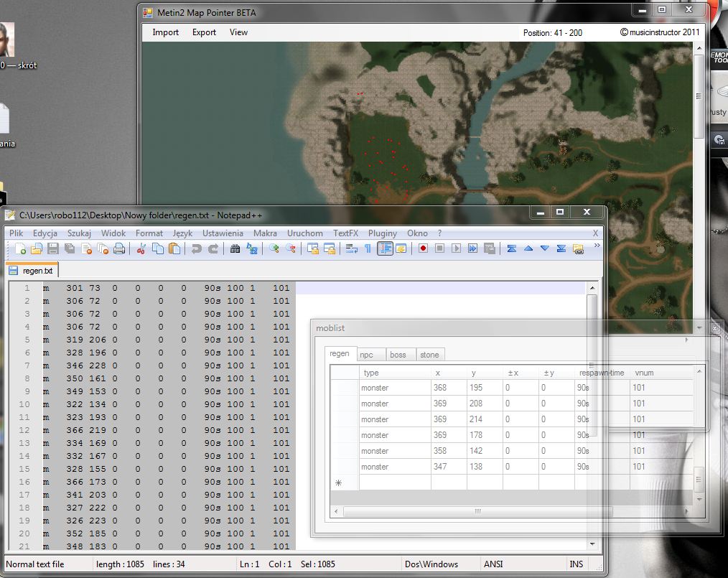Play back the recorded macro
Screen dimensions: 728x578
click(x=457, y=249)
